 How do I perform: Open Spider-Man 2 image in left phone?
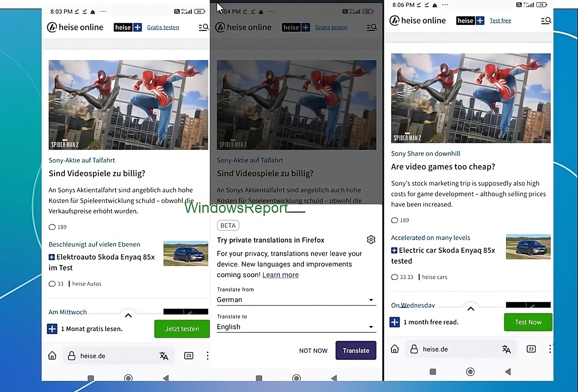click(x=128, y=105)
